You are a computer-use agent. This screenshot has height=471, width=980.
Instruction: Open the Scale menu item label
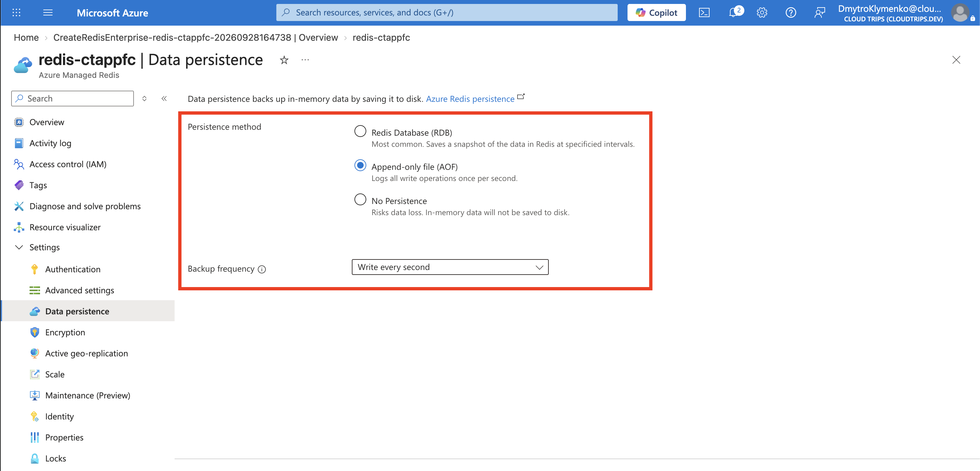(x=55, y=374)
